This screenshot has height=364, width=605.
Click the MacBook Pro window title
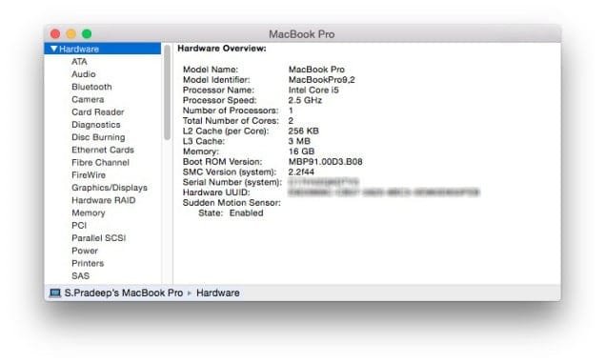click(302, 34)
